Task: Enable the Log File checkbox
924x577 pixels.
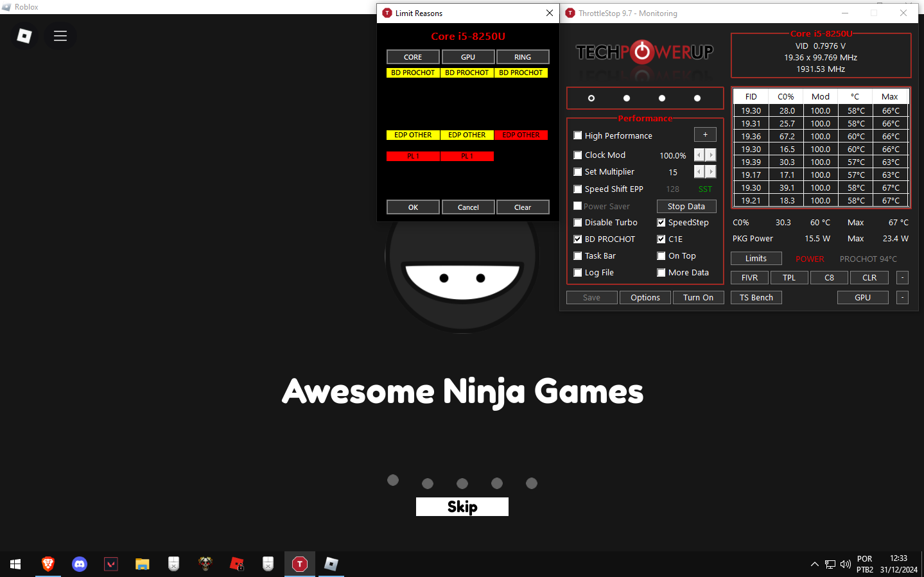Action: (x=578, y=272)
